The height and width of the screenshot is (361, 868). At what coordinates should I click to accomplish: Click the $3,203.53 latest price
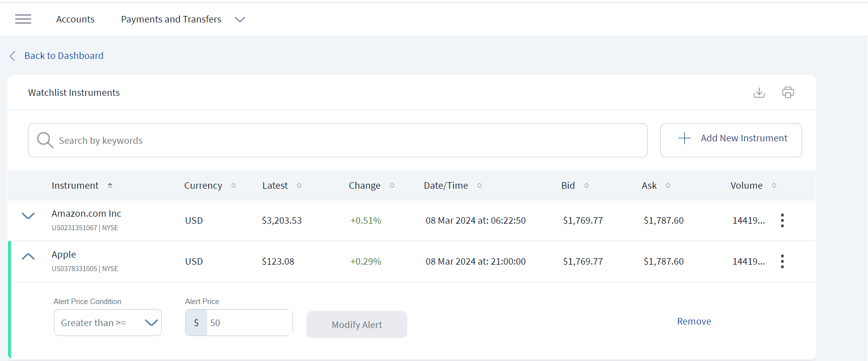(x=282, y=220)
